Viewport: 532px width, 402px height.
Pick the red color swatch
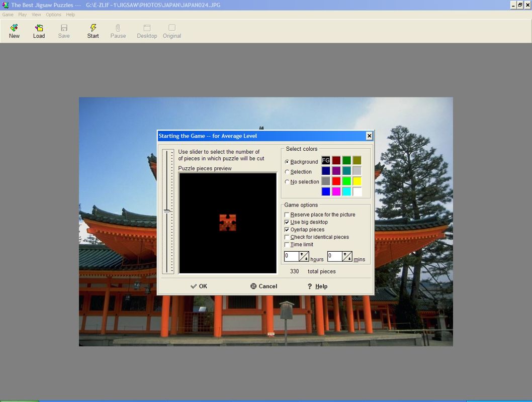[x=336, y=181]
